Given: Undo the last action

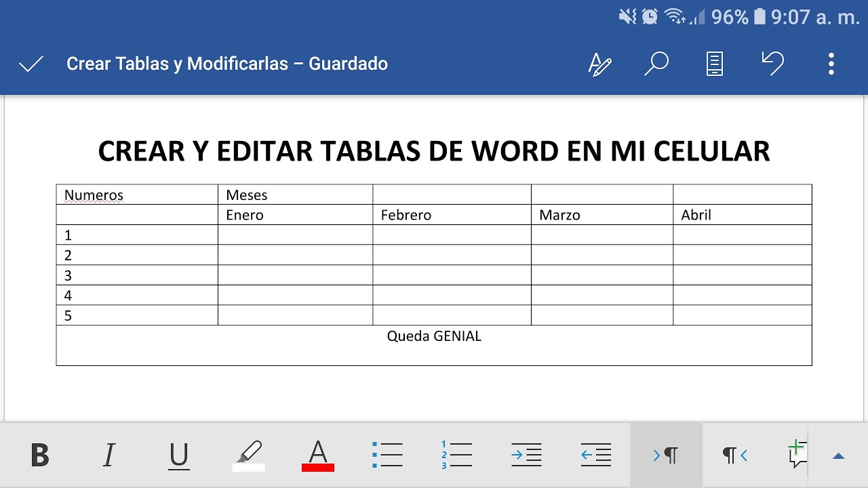Looking at the screenshot, I should [772, 64].
